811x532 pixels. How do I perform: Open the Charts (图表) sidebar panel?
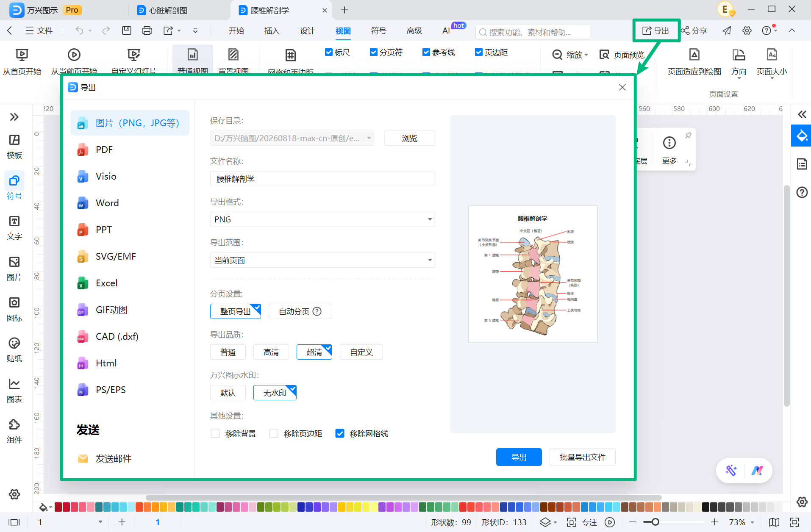coord(14,391)
